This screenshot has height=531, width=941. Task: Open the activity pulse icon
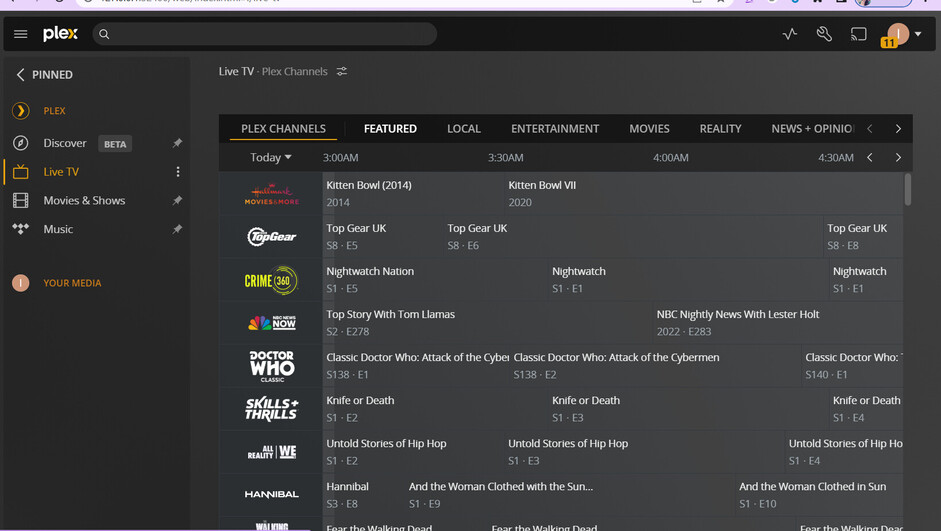(x=790, y=34)
